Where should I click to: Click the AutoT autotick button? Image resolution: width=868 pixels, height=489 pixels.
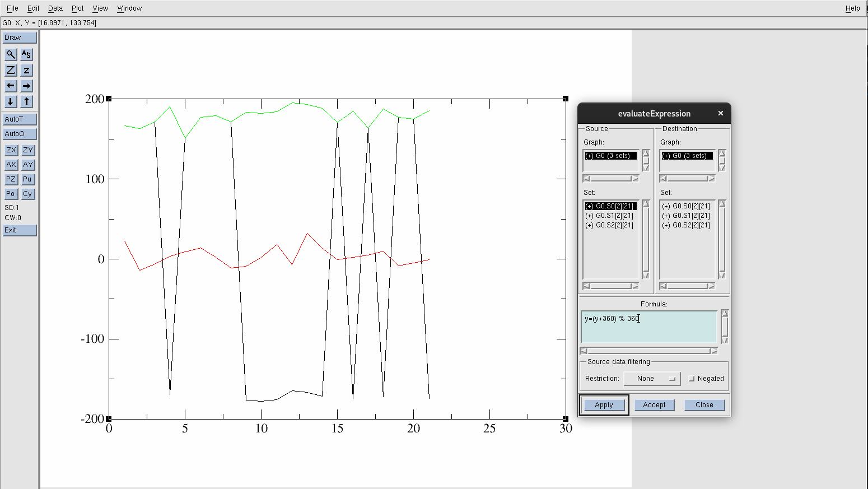(x=20, y=119)
